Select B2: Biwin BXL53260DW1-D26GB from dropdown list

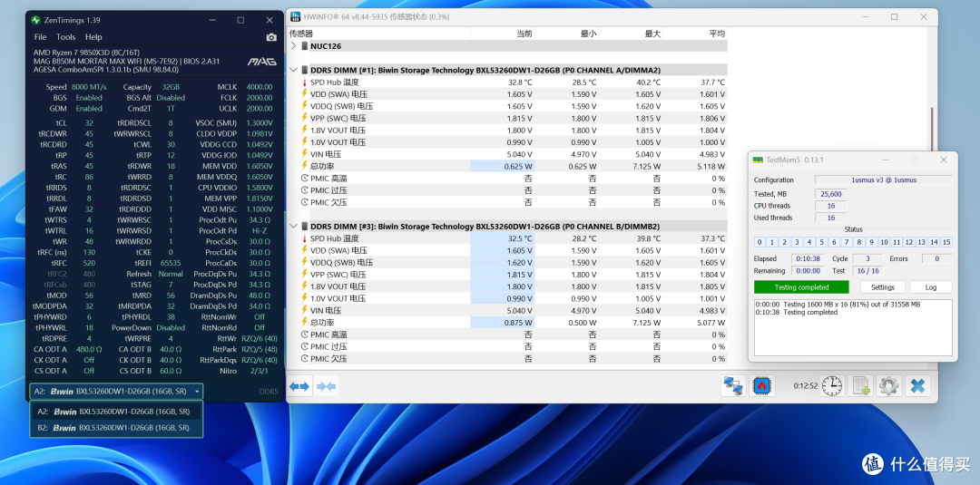pos(116,428)
